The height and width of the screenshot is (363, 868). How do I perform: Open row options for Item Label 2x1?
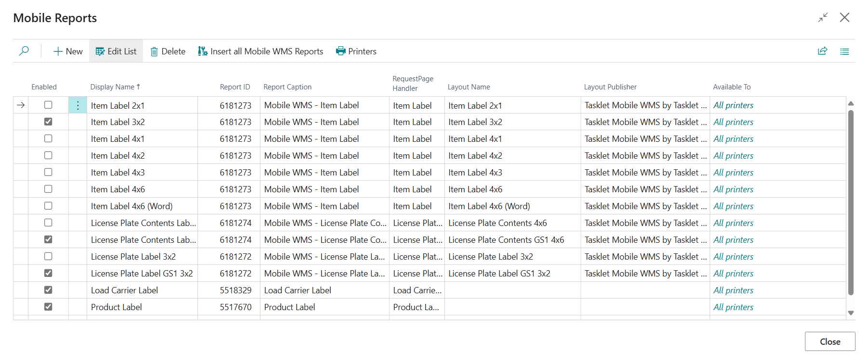click(x=78, y=105)
